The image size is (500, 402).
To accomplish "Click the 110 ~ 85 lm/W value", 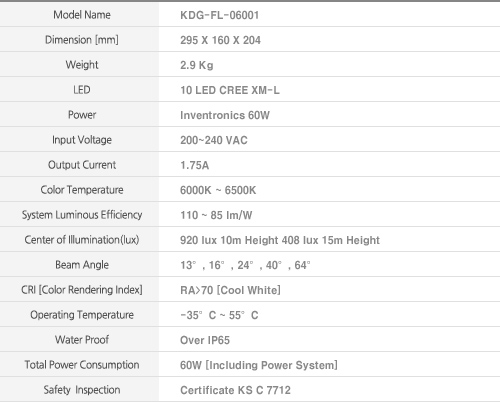I will [216, 215].
